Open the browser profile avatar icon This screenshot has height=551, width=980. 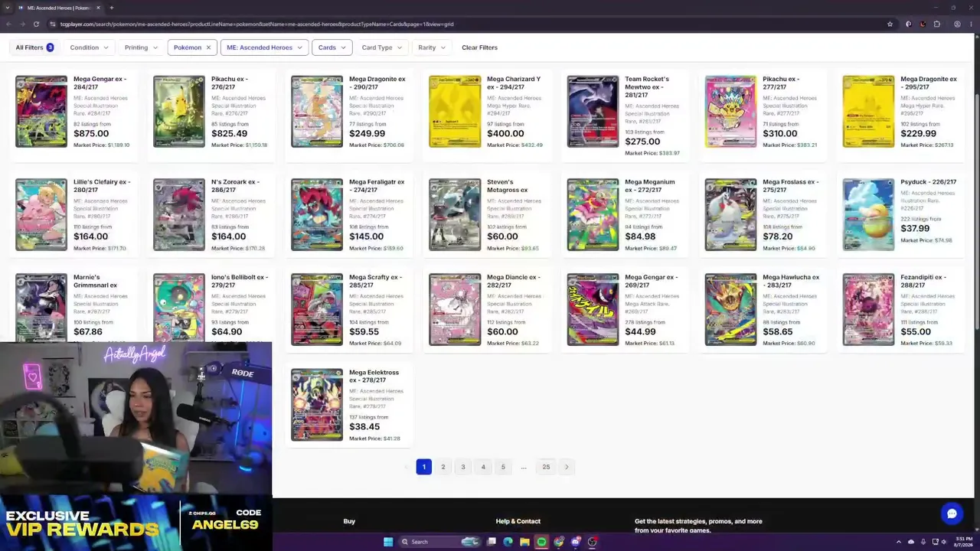[x=957, y=24]
